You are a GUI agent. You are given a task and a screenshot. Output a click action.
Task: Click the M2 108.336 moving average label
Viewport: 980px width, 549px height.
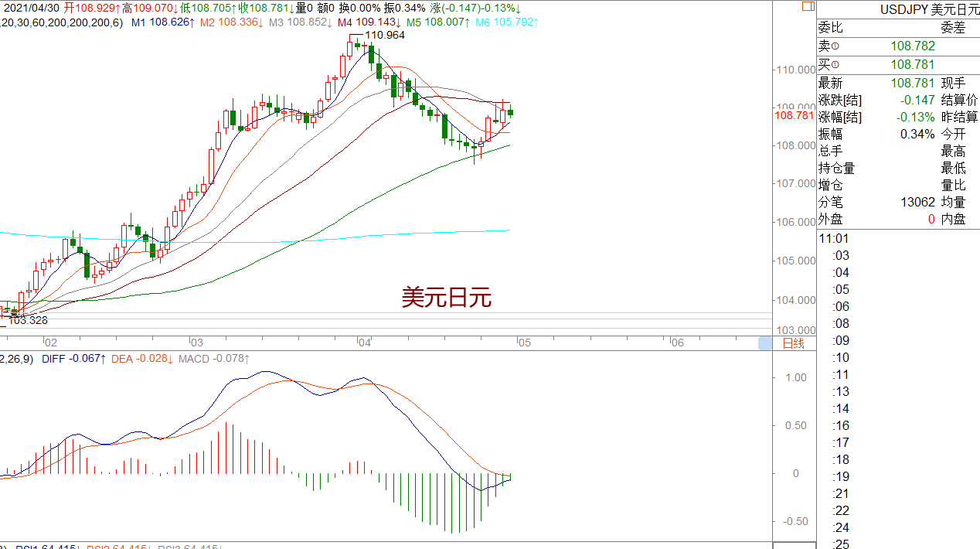[x=231, y=22]
